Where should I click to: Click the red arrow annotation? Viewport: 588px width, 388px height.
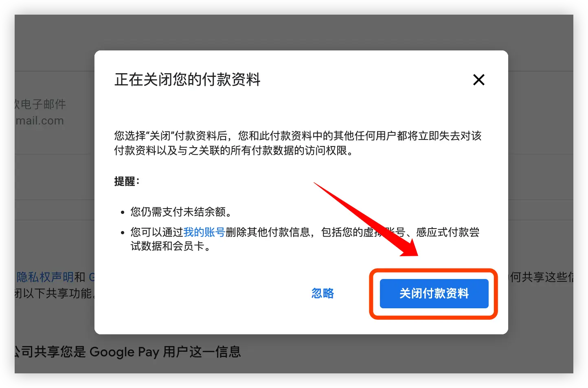(366, 220)
